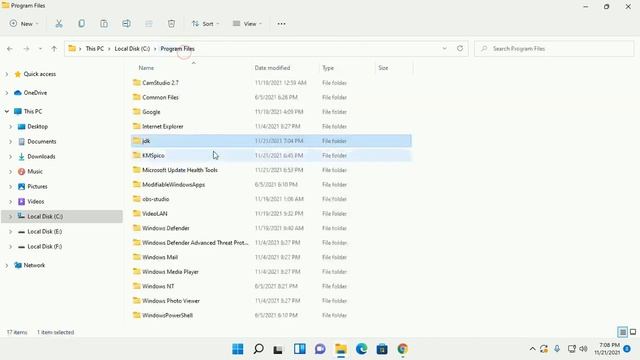Select the jdk folder
Viewport: 640px width, 360px height.
pos(271,141)
